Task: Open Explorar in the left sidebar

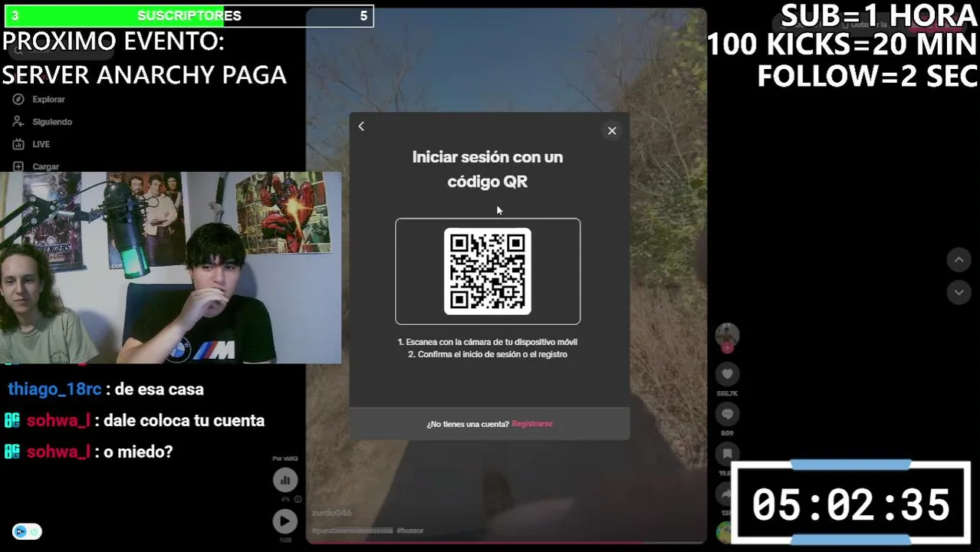Action: click(41, 99)
